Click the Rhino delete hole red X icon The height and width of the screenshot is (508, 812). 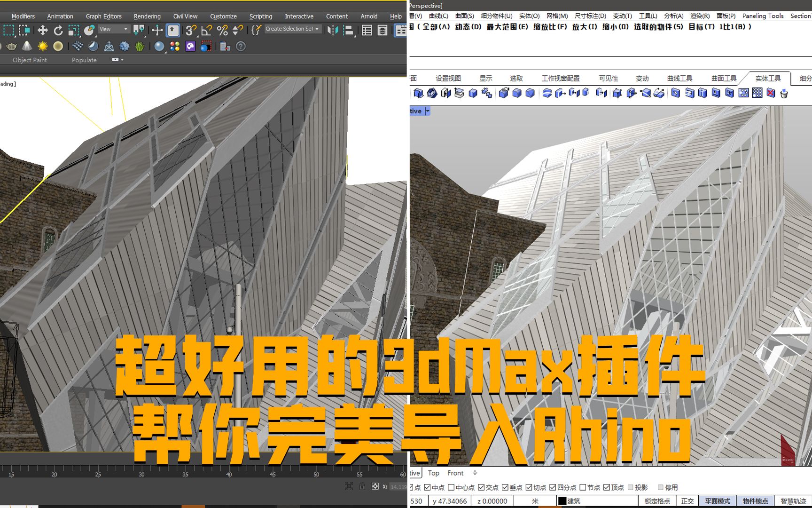click(771, 93)
